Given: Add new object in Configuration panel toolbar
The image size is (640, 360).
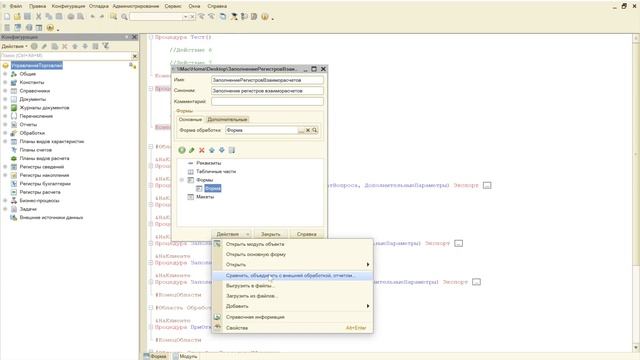Looking at the screenshot, I should pyautogui.click(x=34, y=47).
